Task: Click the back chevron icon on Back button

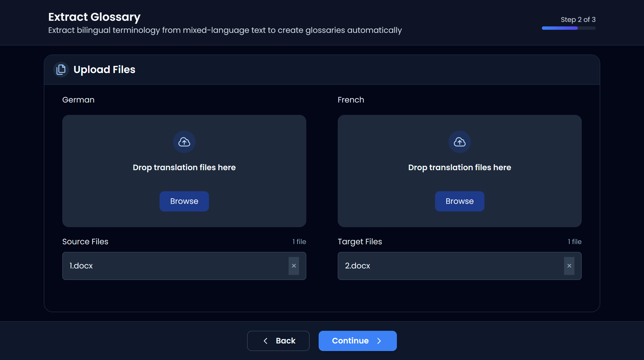Action: click(265, 341)
